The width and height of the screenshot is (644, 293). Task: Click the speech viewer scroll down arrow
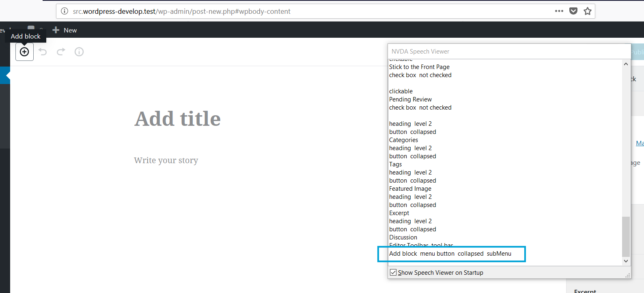(x=626, y=261)
